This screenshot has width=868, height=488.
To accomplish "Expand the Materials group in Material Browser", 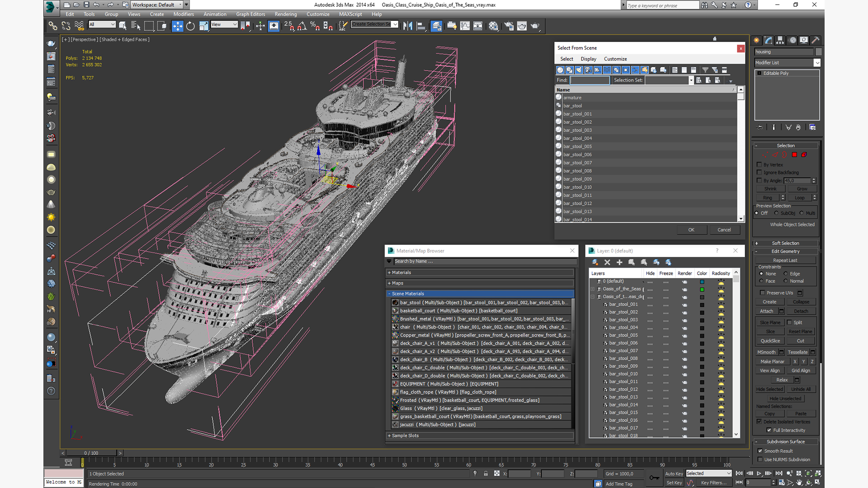I will coord(480,272).
